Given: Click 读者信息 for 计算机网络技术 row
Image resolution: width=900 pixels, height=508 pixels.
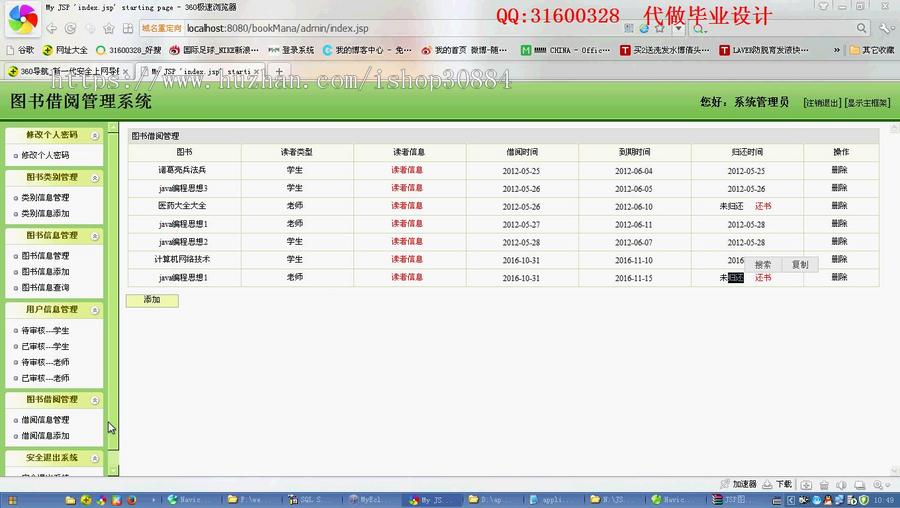Looking at the screenshot, I should [x=407, y=259].
